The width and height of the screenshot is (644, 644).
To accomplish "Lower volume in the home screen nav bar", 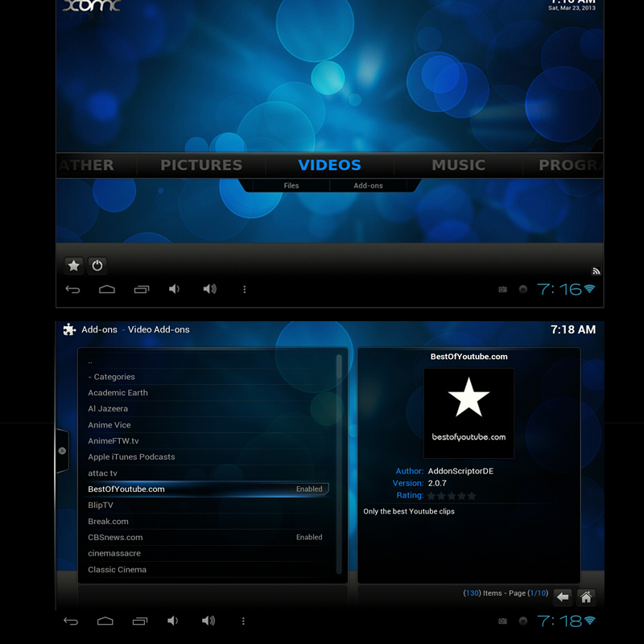I will pos(174,289).
